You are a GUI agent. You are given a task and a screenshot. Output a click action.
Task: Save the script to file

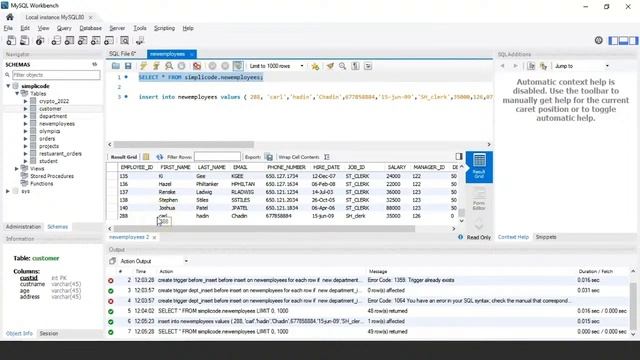pyautogui.click(x=128, y=66)
